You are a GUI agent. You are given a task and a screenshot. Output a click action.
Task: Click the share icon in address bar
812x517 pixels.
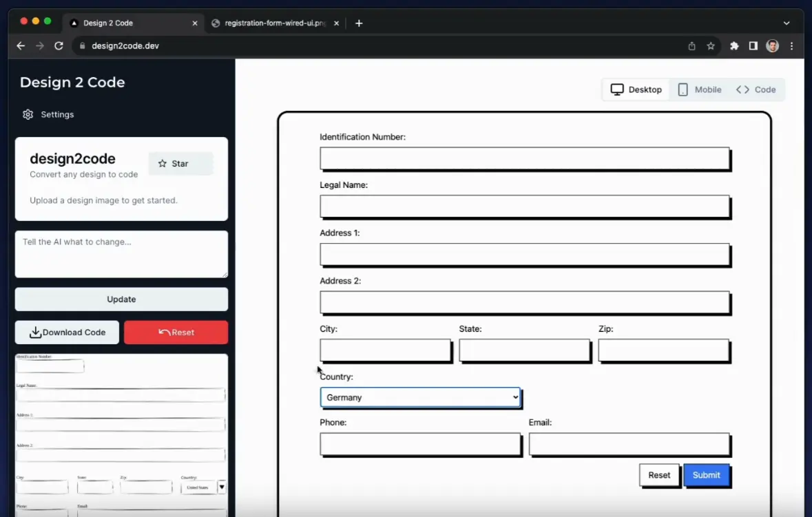(691, 46)
